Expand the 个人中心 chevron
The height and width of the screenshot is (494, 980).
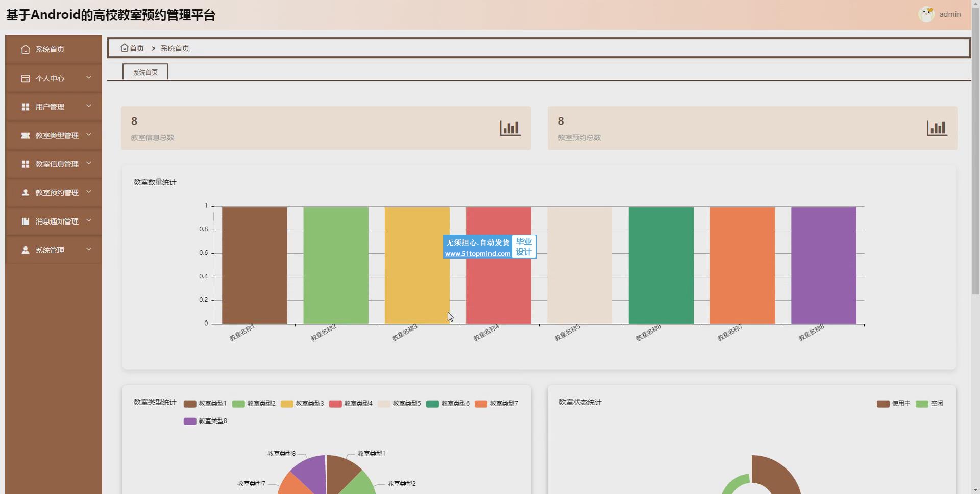coord(89,78)
